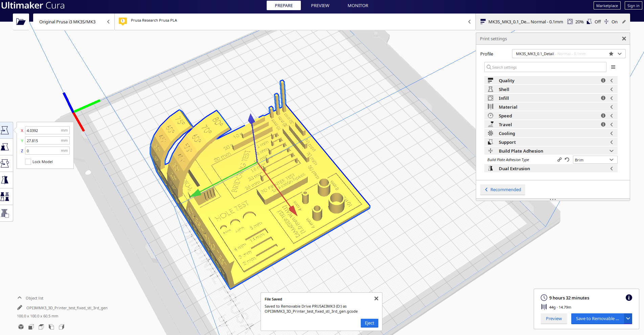Click Save to Removable button
The width and height of the screenshot is (644, 335).
(598, 318)
